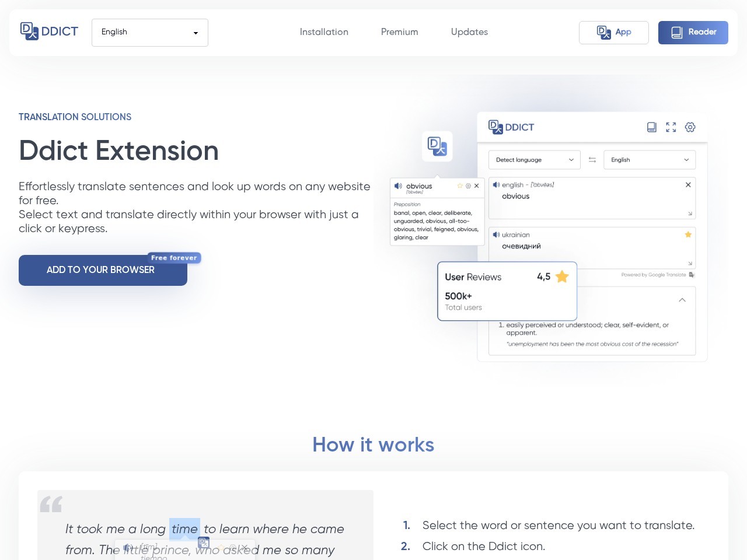This screenshot has width=747, height=560.
Task: Click the ADD TO YOUR BROWSER button
Action: [x=103, y=270]
